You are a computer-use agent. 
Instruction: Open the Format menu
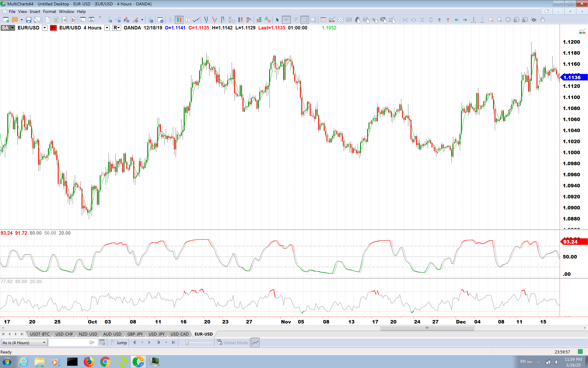coord(50,11)
